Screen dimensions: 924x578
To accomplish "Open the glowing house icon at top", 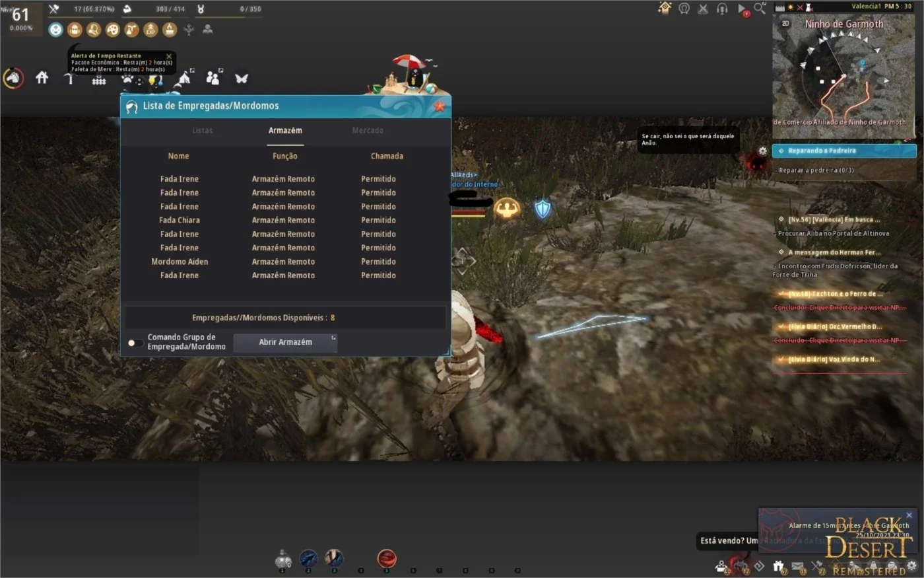I will click(x=665, y=8).
